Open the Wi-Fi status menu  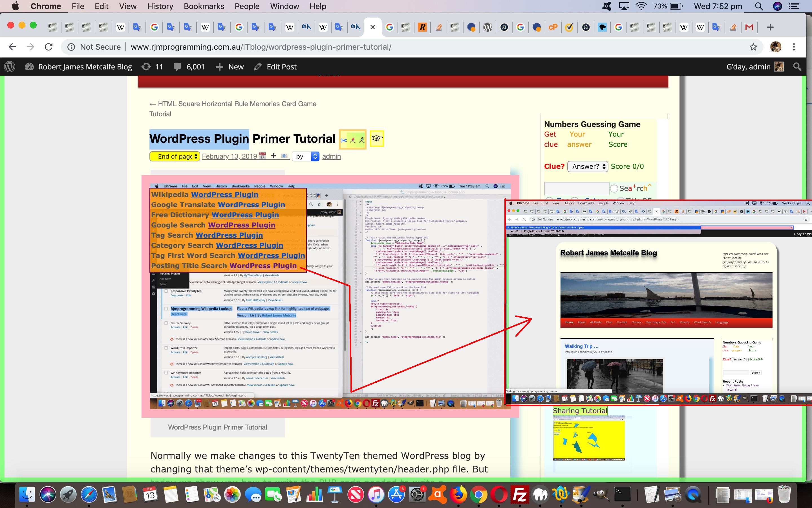tap(641, 6)
